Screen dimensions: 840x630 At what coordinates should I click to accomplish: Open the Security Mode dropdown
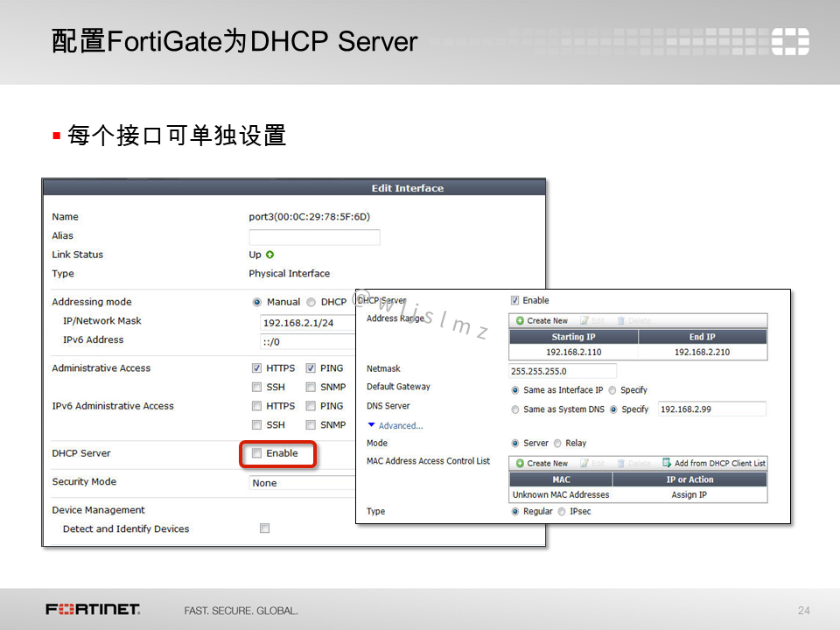tap(304, 483)
